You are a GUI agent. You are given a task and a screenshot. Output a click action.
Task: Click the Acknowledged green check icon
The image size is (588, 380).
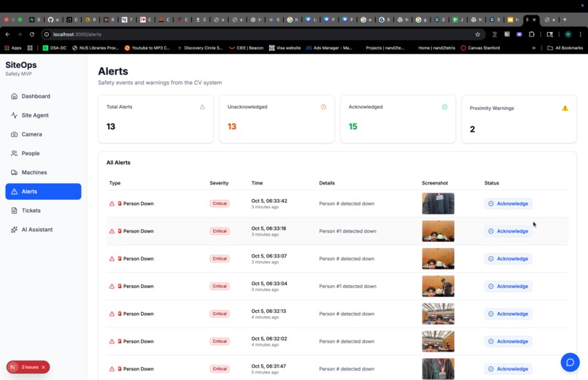click(x=444, y=107)
